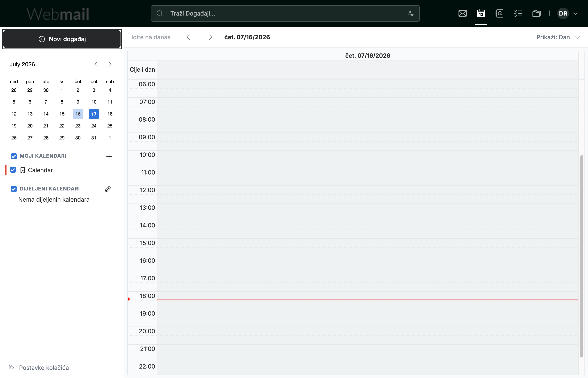Click the search magnifier icon
This screenshot has height=378, width=588.
pyautogui.click(x=160, y=13)
